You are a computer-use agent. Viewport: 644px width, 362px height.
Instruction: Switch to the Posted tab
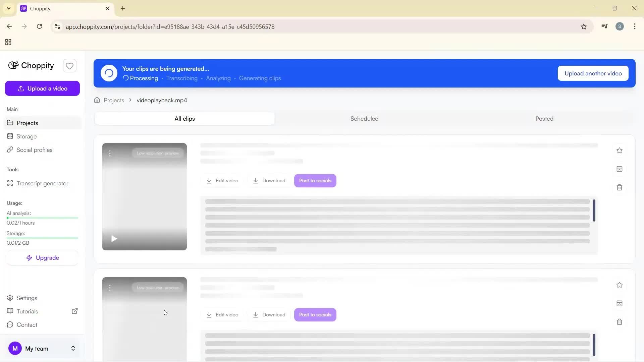(544, 119)
